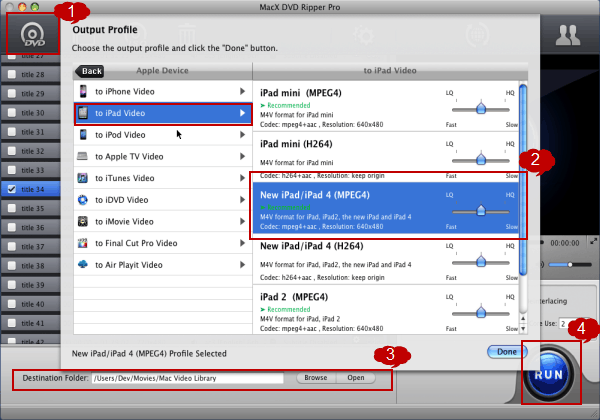Viewport: 600px width, 420px height.
Task: Start ripping with the RUN button
Action: [549, 374]
